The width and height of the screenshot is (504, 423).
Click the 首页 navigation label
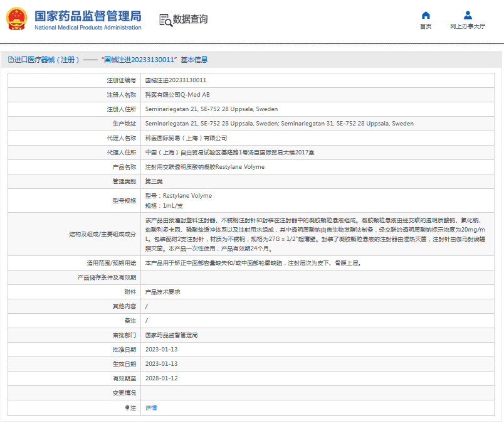pos(426,26)
